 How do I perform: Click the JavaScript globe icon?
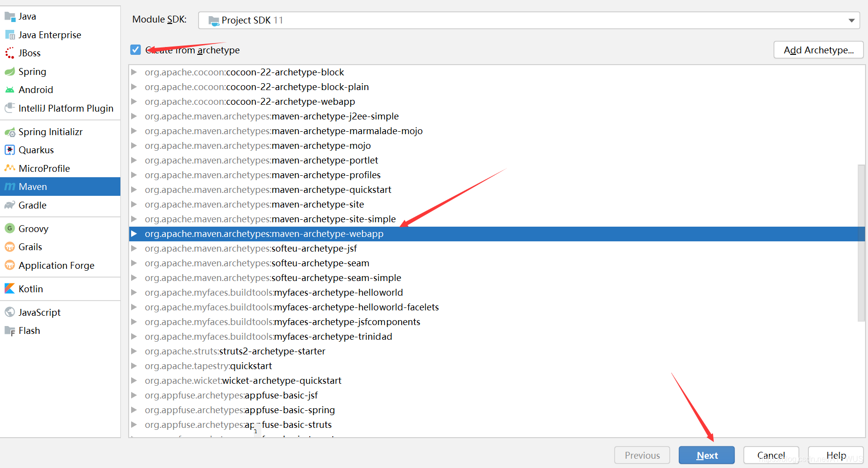[x=10, y=312]
